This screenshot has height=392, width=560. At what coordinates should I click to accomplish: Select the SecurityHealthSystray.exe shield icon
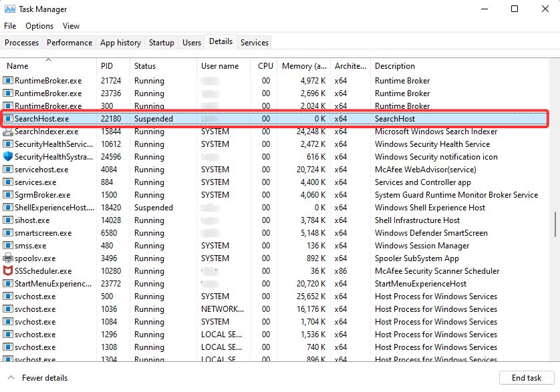click(x=8, y=157)
